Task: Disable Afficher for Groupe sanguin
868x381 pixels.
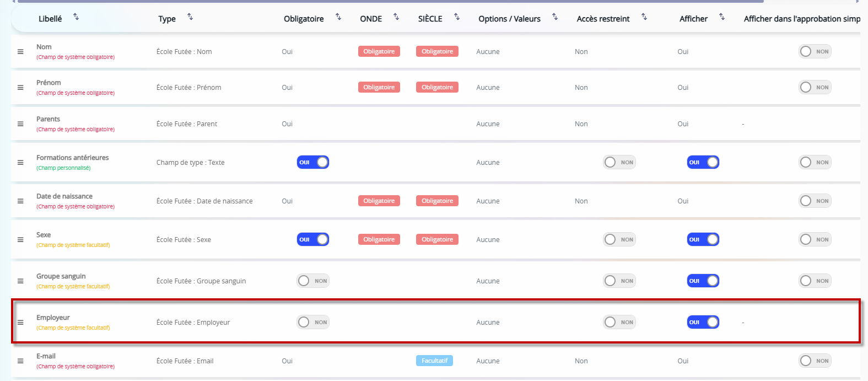Action: pos(703,281)
